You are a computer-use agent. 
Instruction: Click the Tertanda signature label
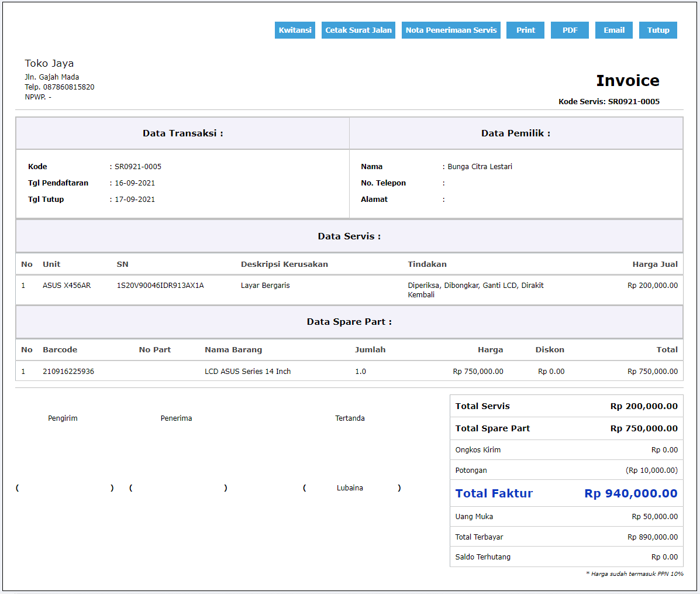coord(350,418)
